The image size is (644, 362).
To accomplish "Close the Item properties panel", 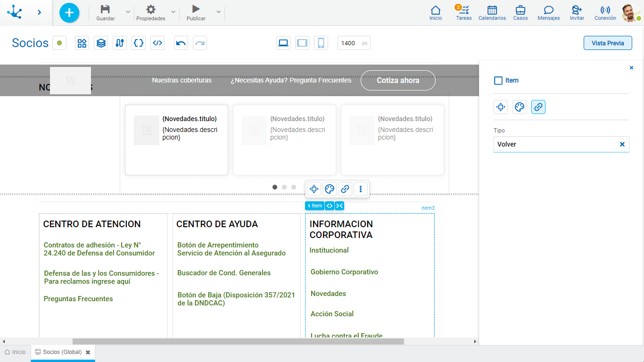I will (x=632, y=68).
